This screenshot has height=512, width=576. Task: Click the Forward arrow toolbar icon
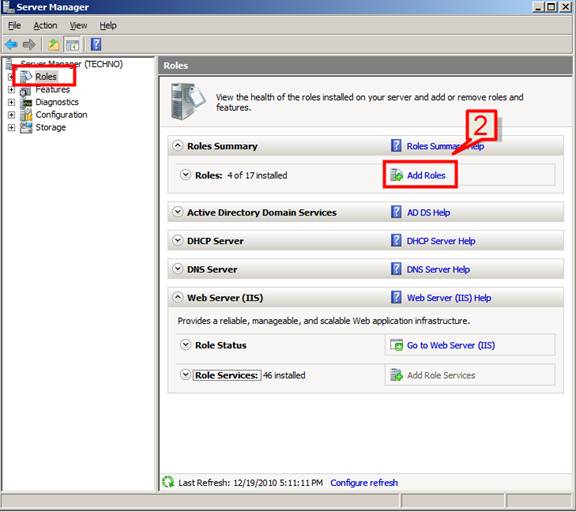click(29, 44)
